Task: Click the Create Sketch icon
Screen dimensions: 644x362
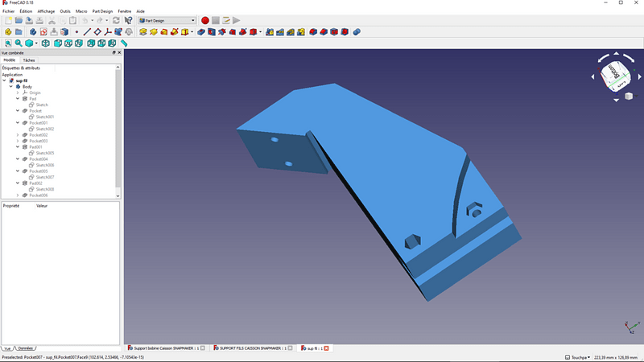Action: (x=43, y=32)
